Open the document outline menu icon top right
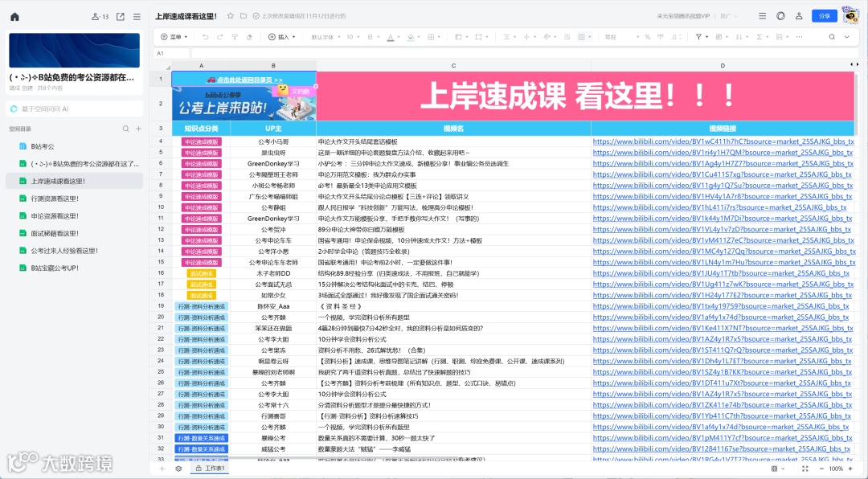This screenshot has height=479, width=868. pos(762,16)
